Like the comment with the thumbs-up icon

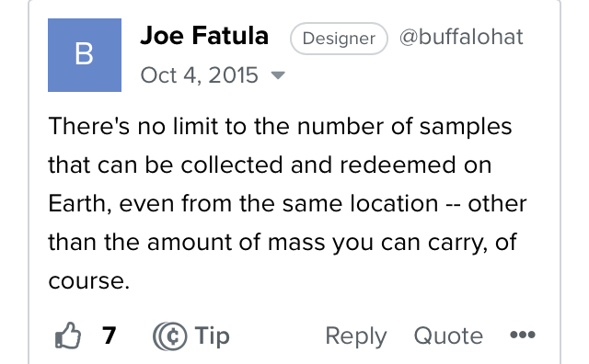(68, 336)
